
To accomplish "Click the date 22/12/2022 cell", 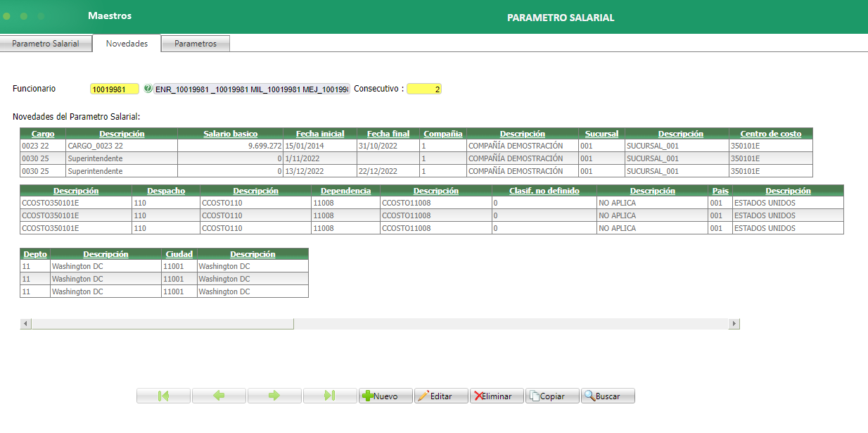I will point(388,171).
